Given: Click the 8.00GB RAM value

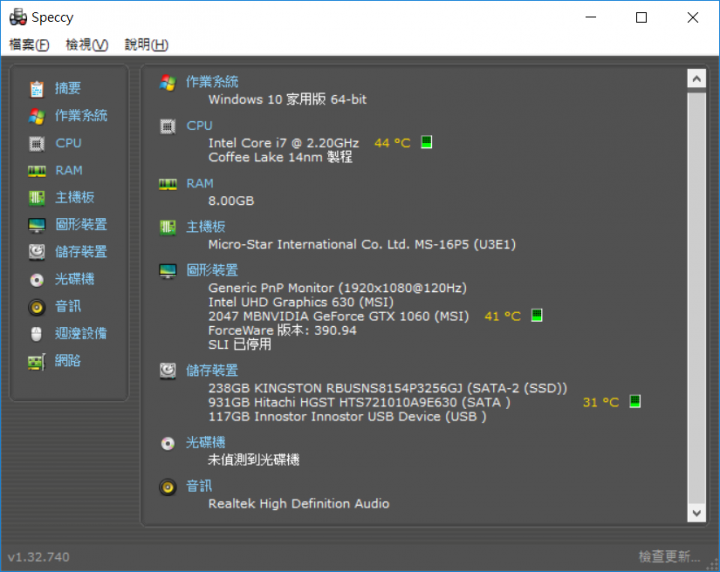Looking at the screenshot, I should 231,201.
